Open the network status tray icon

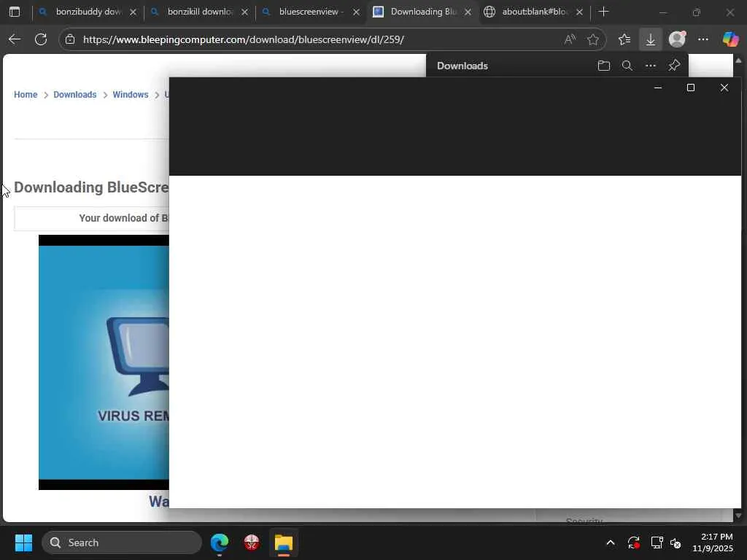coord(657,542)
